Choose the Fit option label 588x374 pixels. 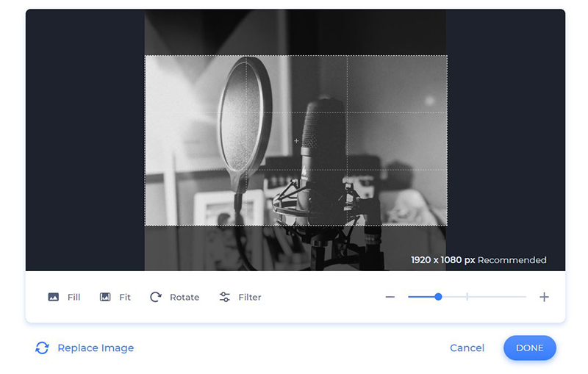click(125, 297)
